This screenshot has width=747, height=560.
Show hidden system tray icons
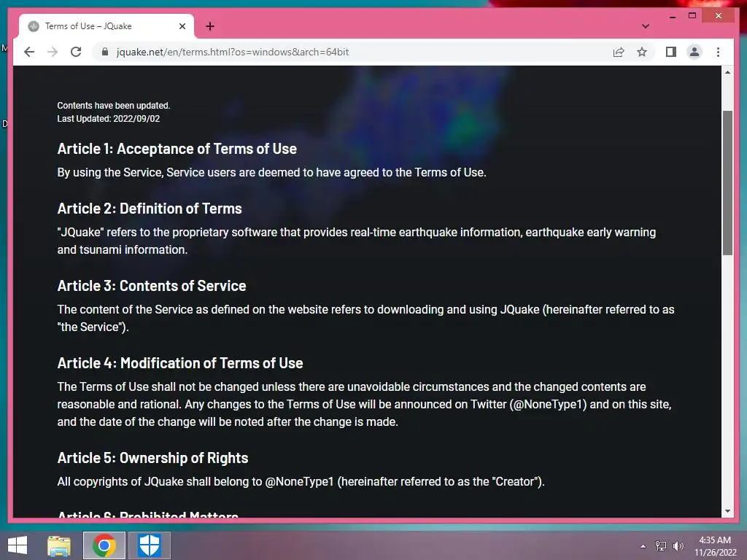click(x=643, y=545)
